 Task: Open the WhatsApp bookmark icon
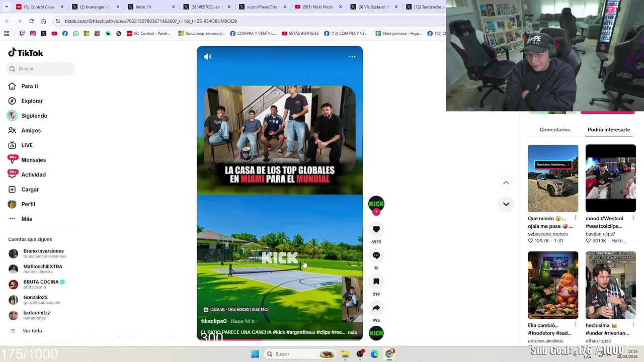(75, 34)
